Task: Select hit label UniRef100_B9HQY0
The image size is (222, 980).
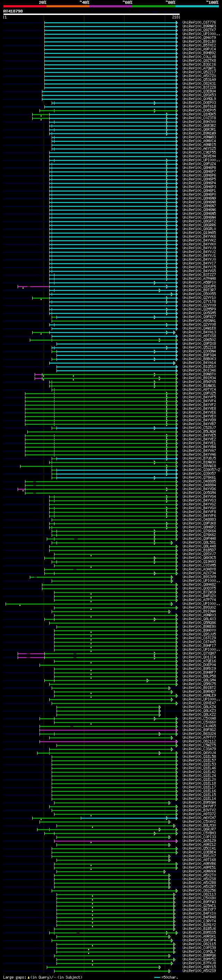Action: pos(199,630)
